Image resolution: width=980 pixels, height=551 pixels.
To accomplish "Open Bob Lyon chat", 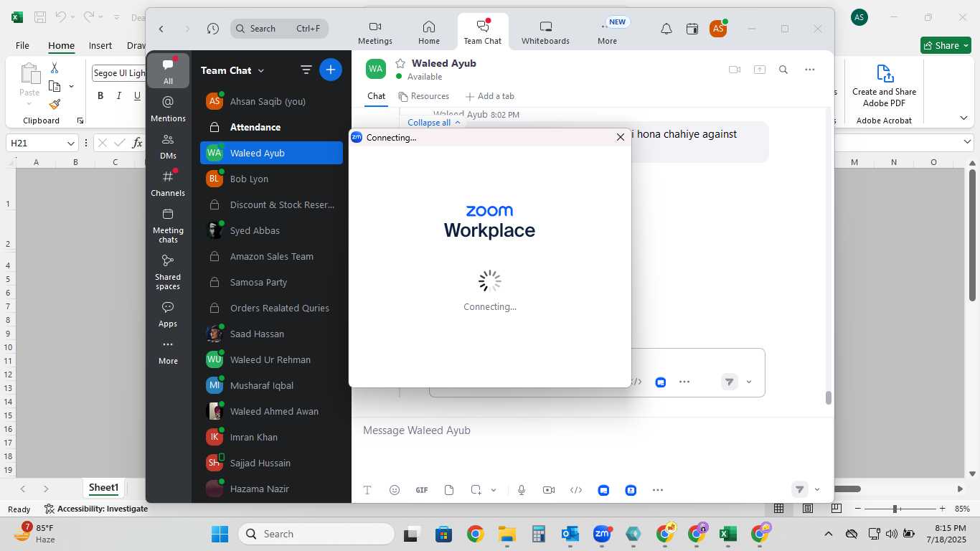I will click(x=271, y=179).
